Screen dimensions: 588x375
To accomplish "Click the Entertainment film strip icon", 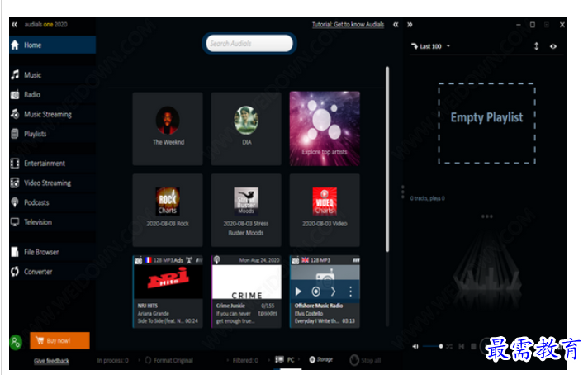I will click(15, 163).
